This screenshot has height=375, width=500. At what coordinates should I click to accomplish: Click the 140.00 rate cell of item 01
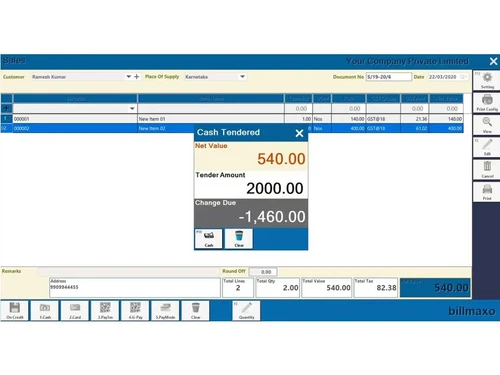click(349, 119)
